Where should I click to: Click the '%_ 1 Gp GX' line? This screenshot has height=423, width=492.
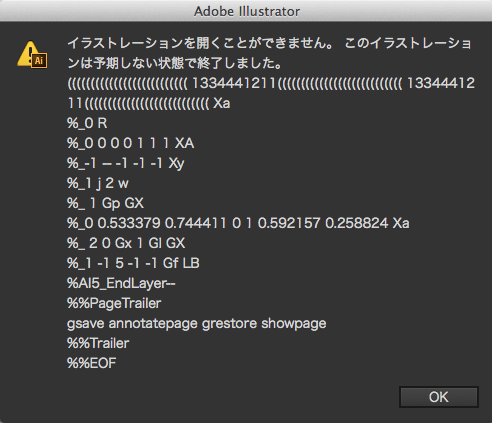pos(106,203)
